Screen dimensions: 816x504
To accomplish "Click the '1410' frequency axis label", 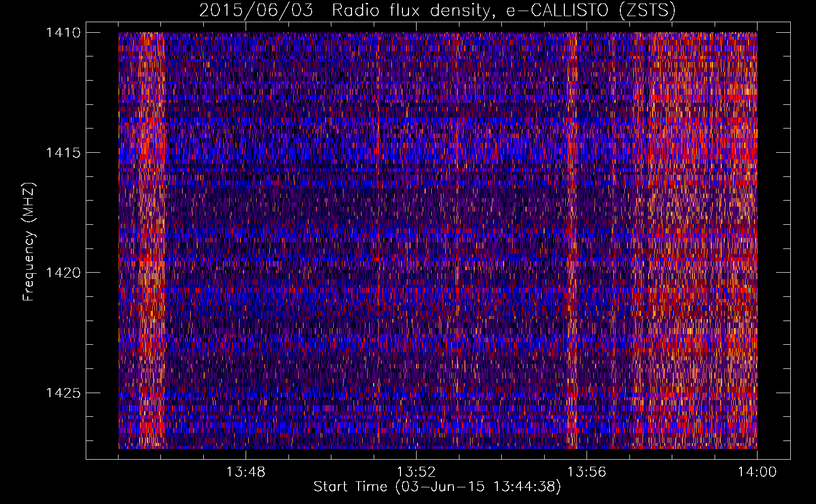I will (63, 33).
